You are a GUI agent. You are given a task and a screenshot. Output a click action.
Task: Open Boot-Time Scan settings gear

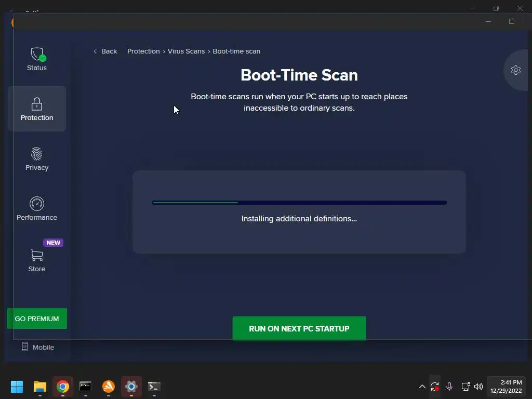click(516, 70)
